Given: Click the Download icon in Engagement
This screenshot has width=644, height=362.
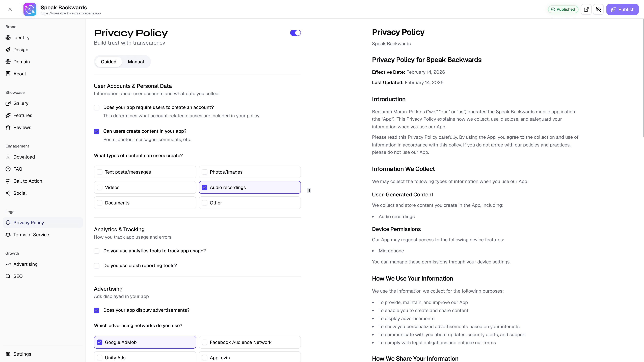Looking at the screenshot, I should point(8,157).
